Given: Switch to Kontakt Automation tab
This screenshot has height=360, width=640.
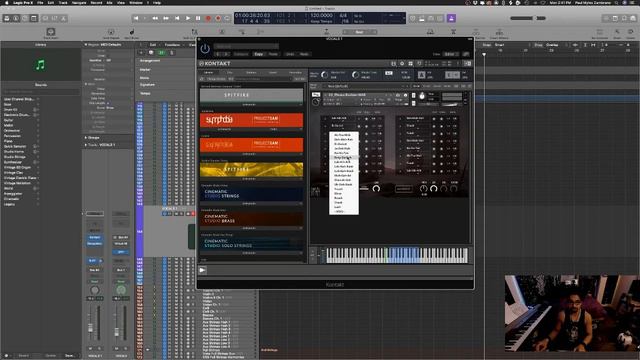Looking at the screenshot, I should (295, 72).
